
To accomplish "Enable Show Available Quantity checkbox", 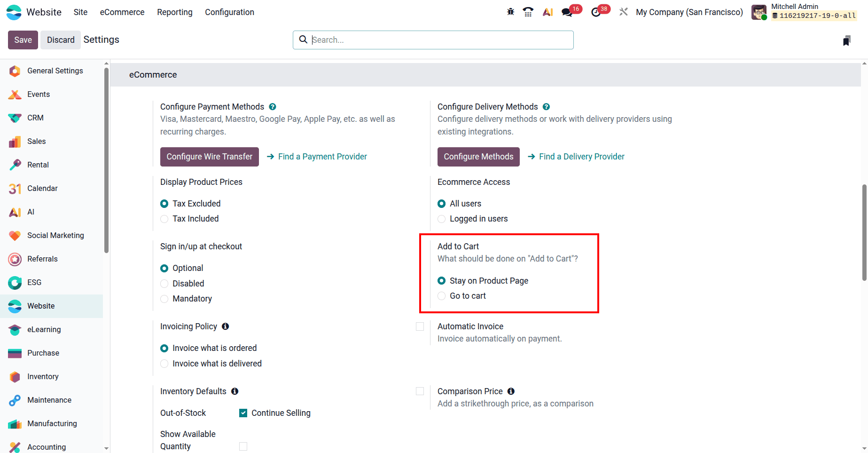I will 243,446.
